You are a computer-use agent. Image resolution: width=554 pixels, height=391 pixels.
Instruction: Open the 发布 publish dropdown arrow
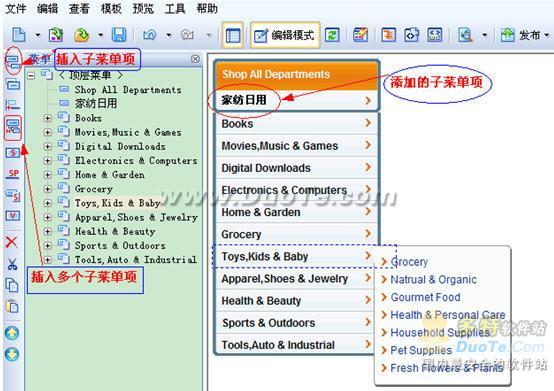[x=547, y=35]
